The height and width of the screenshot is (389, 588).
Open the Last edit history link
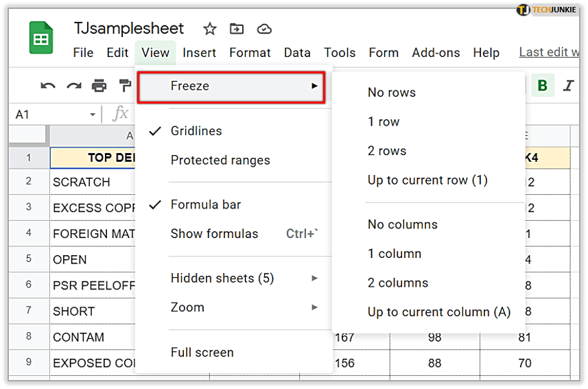(549, 52)
